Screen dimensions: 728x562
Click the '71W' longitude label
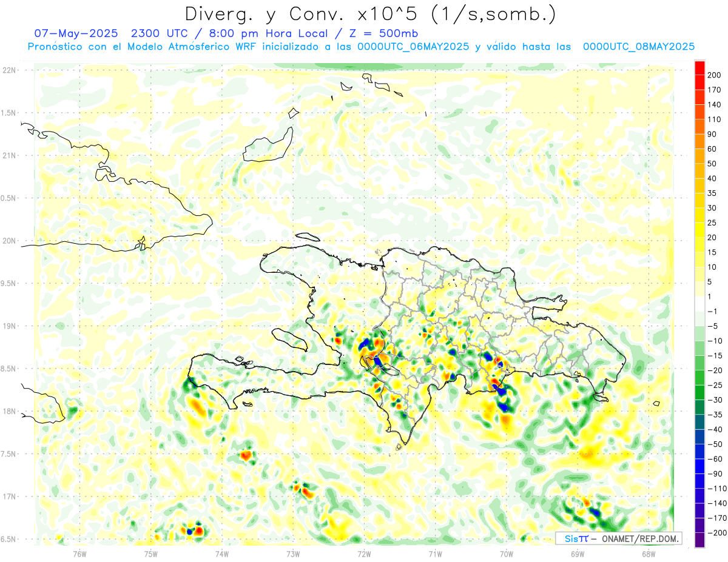click(x=435, y=554)
